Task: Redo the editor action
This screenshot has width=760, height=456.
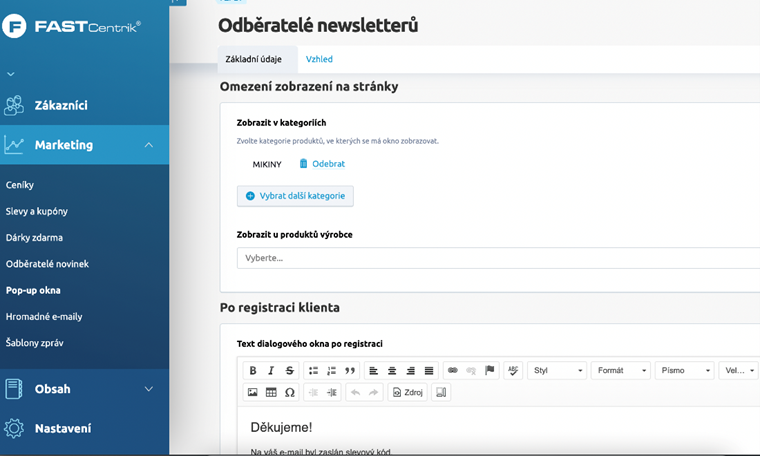Action: tap(374, 393)
